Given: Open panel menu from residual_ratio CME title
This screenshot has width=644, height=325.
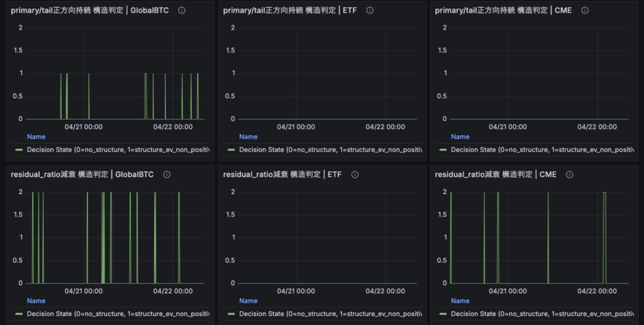Looking at the screenshot, I should coord(496,174).
